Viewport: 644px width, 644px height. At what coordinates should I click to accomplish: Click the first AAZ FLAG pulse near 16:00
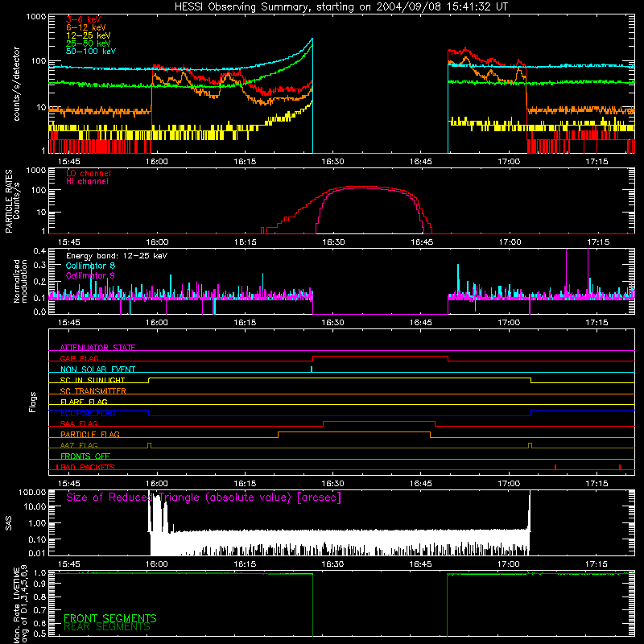[x=149, y=446]
